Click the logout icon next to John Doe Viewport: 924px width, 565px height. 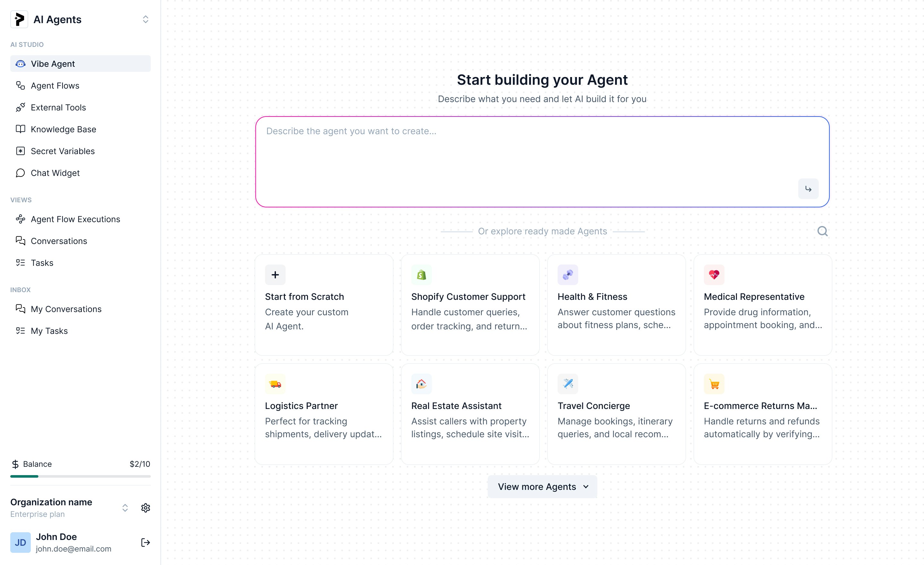(x=146, y=542)
